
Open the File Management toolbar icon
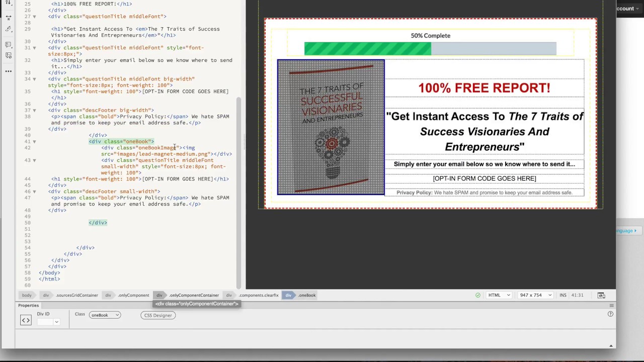point(8,3)
